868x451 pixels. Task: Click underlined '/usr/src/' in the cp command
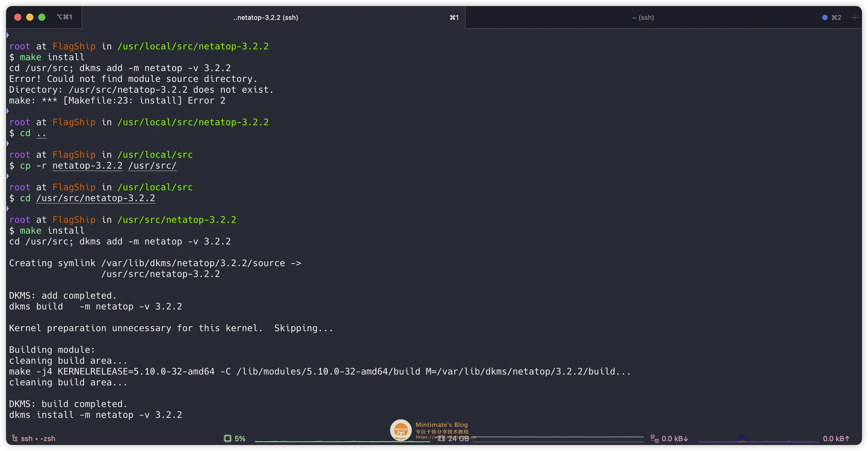point(152,166)
